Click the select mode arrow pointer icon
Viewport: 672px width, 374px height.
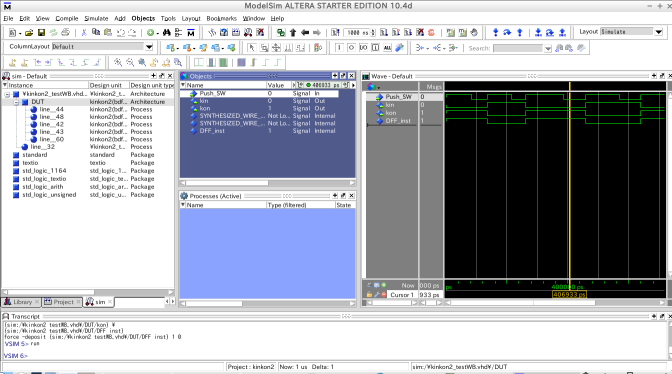[x=252, y=48]
